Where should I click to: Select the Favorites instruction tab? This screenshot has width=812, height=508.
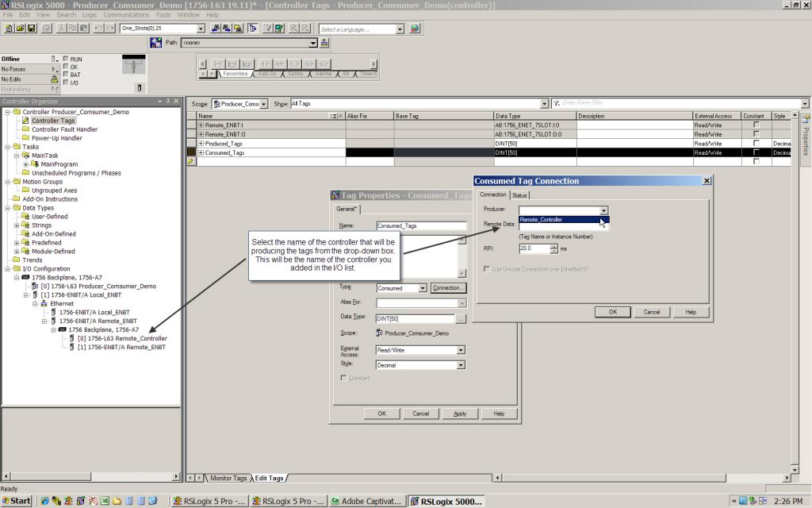point(235,74)
